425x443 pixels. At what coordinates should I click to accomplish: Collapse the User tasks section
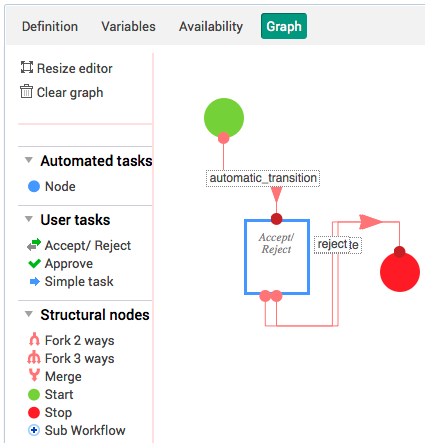[29, 219]
